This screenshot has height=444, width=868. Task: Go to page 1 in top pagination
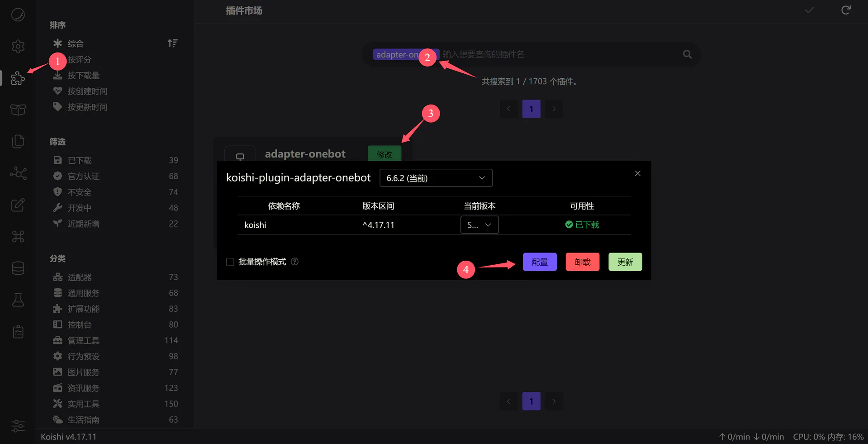coord(531,109)
